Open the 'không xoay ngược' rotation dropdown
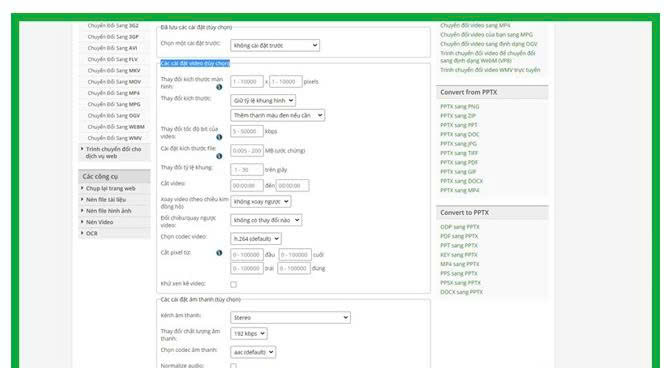The height and width of the screenshot is (368, 664). click(260, 202)
